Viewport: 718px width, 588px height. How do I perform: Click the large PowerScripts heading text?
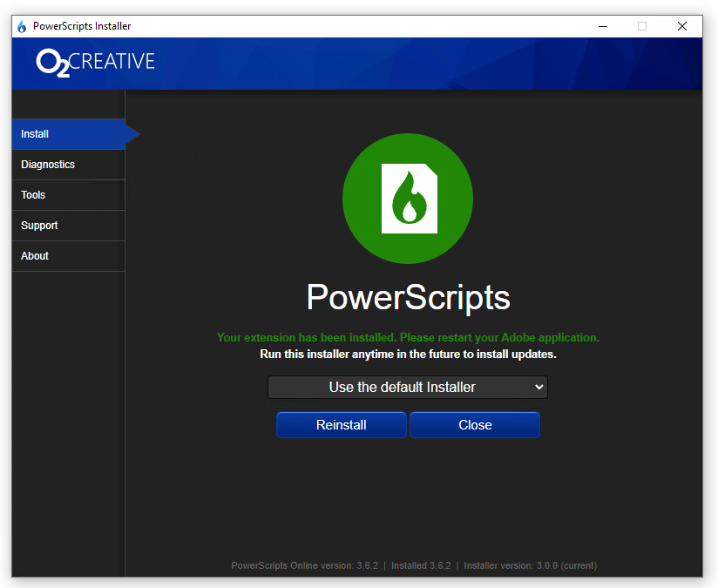(x=408, y=298)
